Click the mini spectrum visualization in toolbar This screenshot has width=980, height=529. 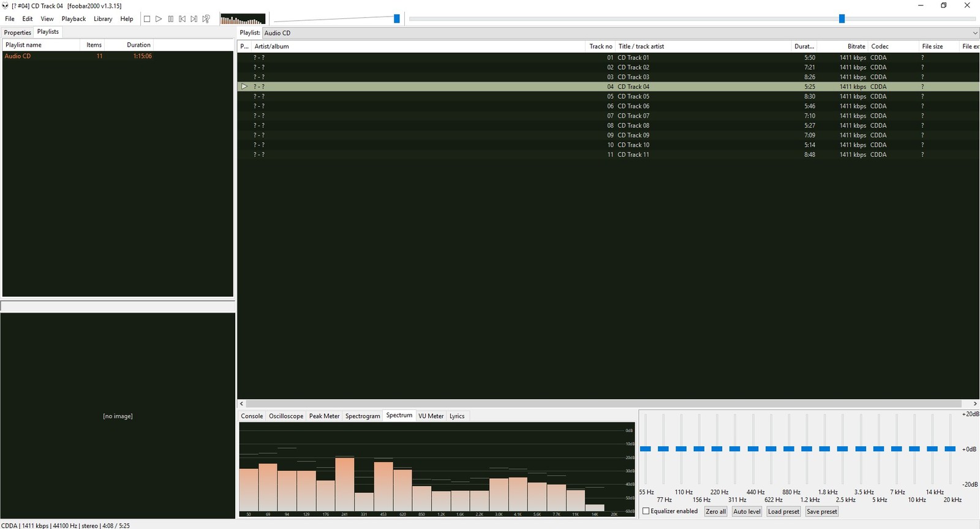tap(243, 19)
